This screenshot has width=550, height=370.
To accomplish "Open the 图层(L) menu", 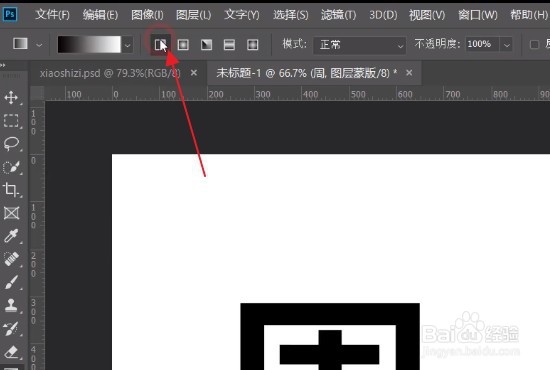I will 194,15.
